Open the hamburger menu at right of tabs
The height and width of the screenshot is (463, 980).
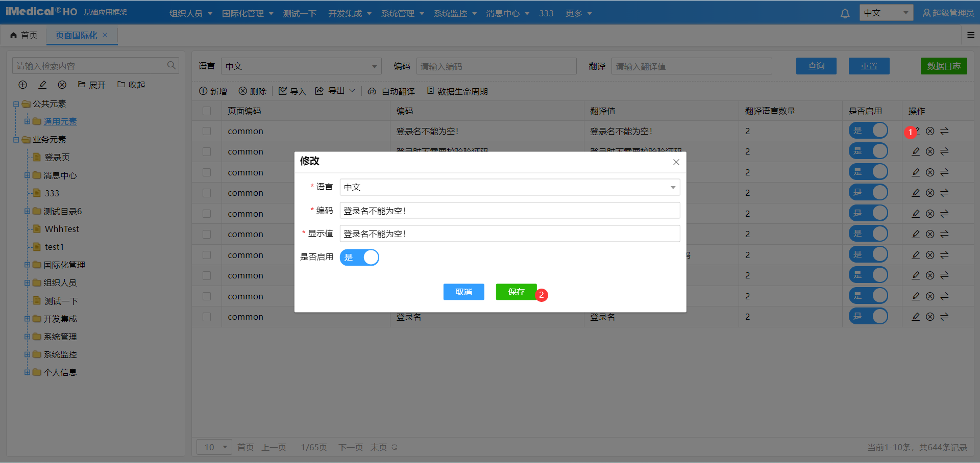point(970,35)
